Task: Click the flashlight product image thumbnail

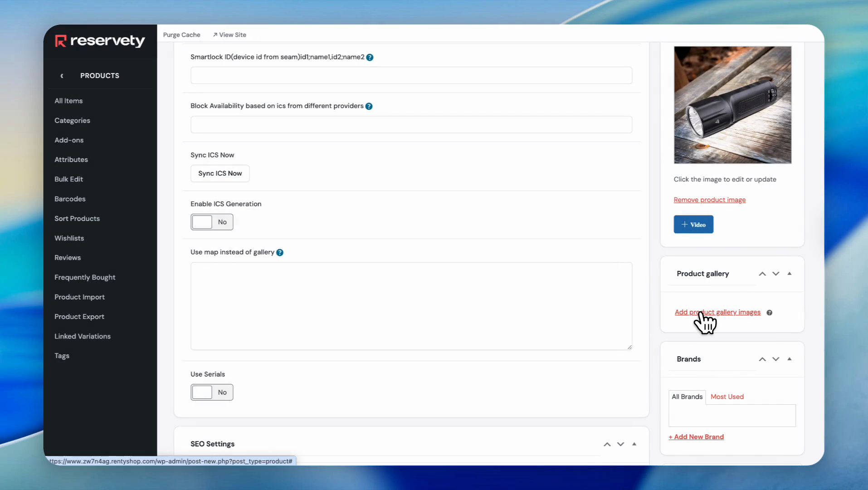Action: [732, 105]
